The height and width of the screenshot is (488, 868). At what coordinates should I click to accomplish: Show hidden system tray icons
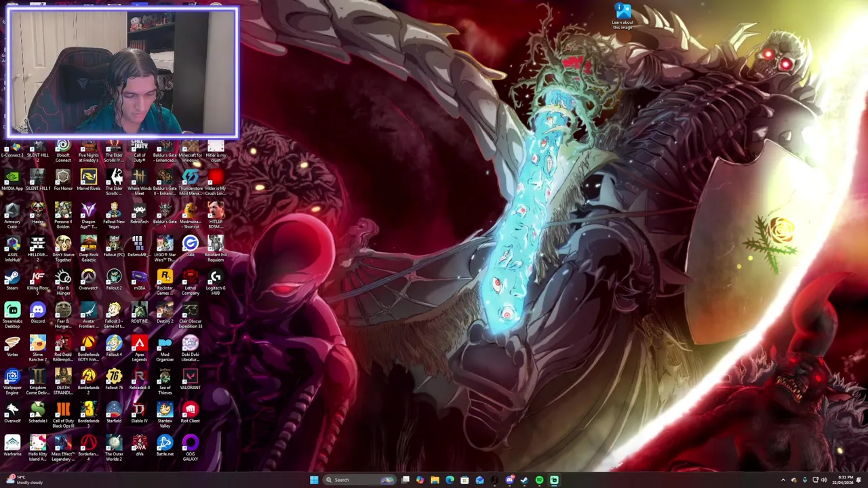click(x=783, y=480)
